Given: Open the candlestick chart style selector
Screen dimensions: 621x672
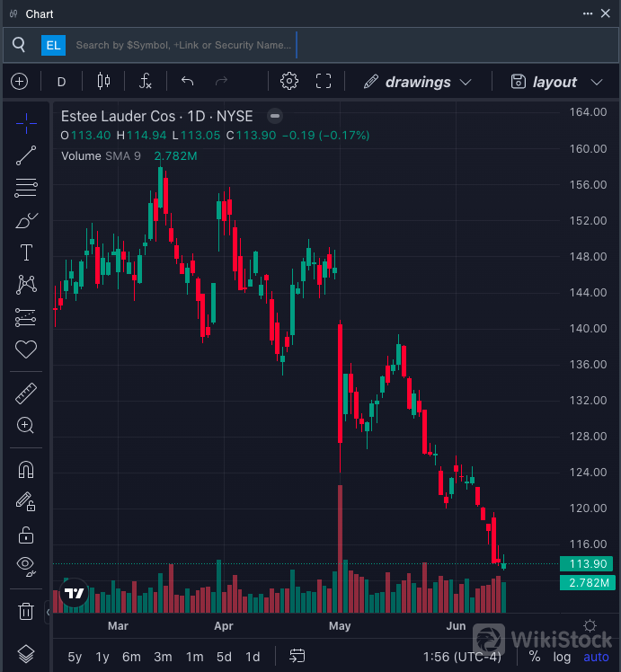Looking at the screenshot, I should point(103,82).
